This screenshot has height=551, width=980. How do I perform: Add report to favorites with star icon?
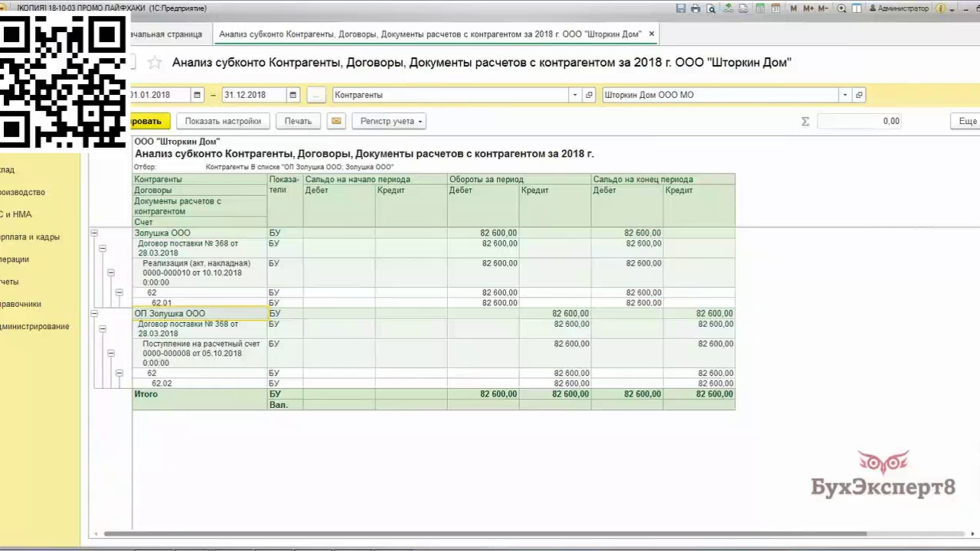(x=155, y=63)
